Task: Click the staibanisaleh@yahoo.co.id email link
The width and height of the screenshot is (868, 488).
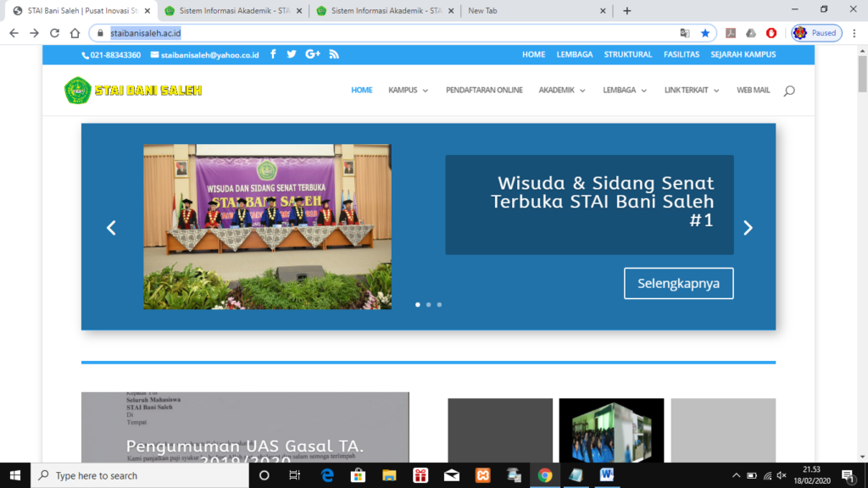Action: coord(205,55)
